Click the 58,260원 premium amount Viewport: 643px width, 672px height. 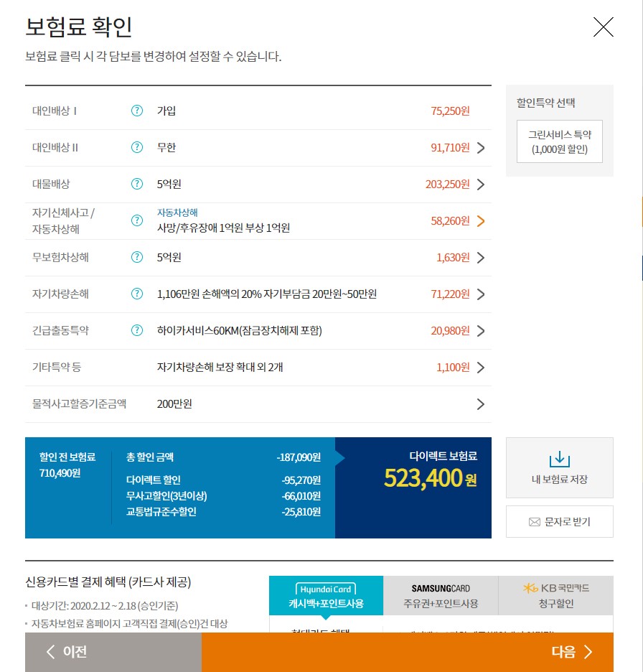coord(450,221)
